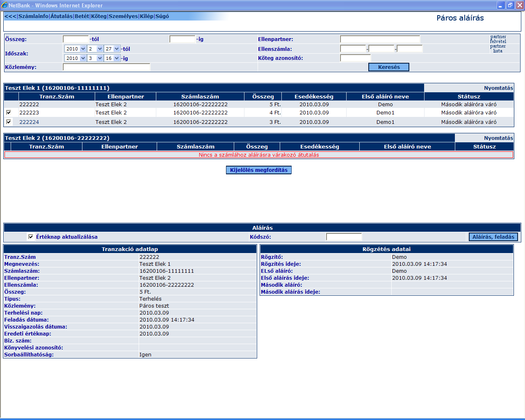
Task: Click the Keresés search button
Action: pos(389,67)
